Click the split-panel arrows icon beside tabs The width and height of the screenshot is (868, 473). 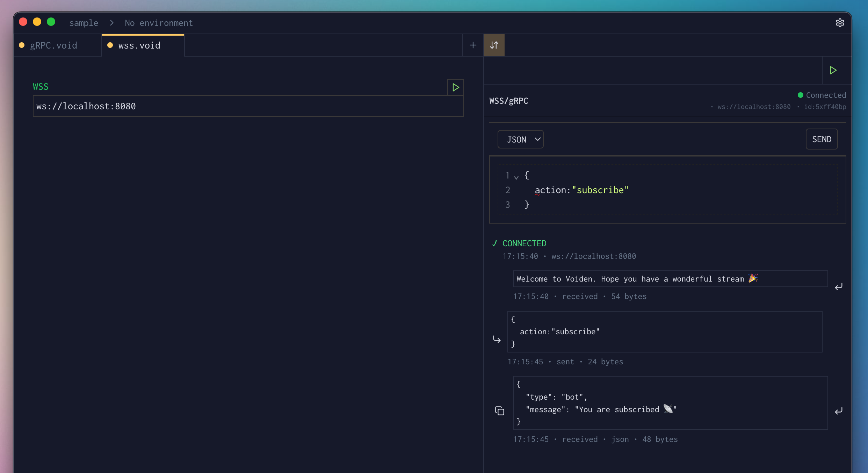[494, 45]
